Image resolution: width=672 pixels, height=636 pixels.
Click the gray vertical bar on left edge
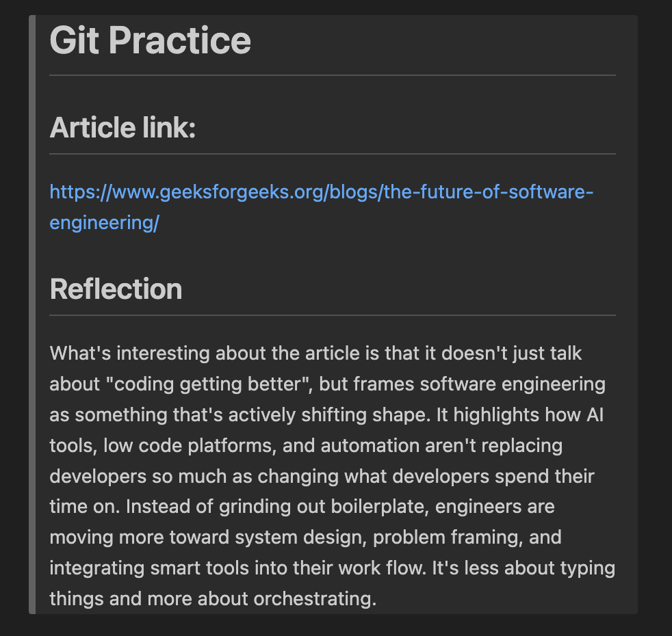click(32, 315)
